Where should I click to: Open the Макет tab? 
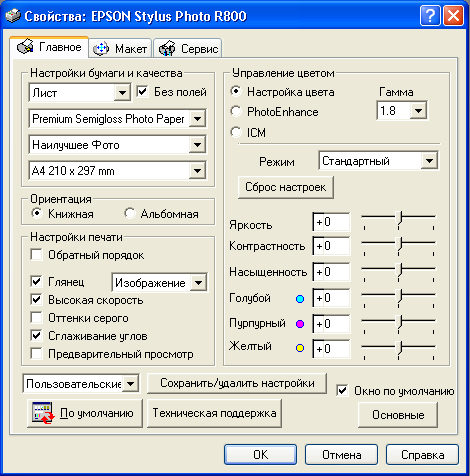(x=120, y=49)
